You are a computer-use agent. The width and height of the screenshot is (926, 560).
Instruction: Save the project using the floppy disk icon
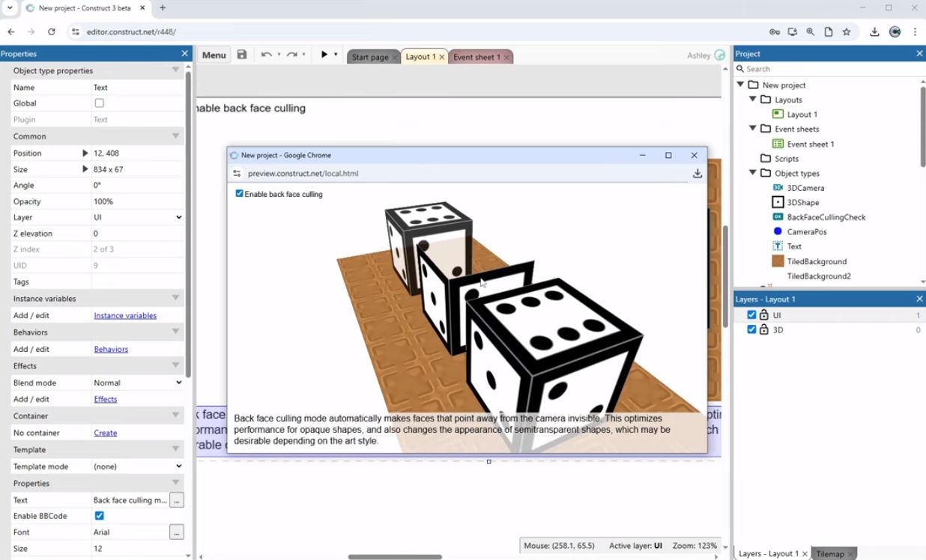(x=242, y=55)
